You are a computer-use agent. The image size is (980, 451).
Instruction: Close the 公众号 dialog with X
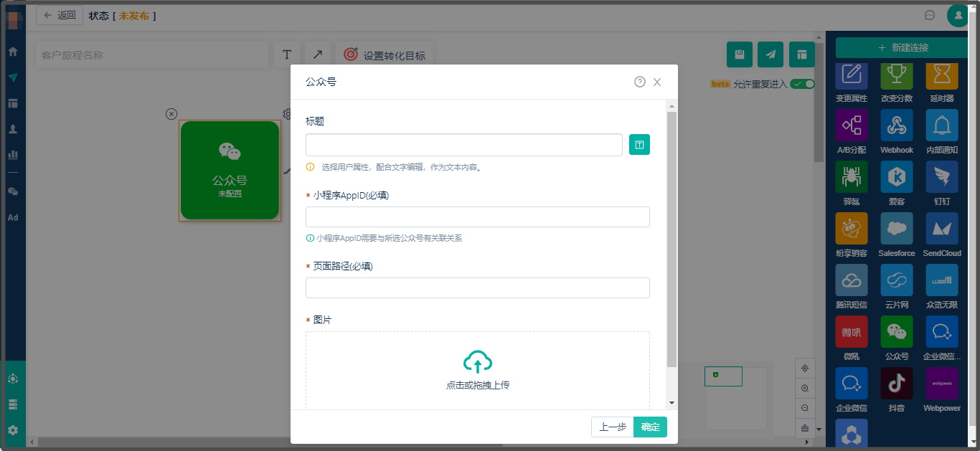tap(657, 82)
